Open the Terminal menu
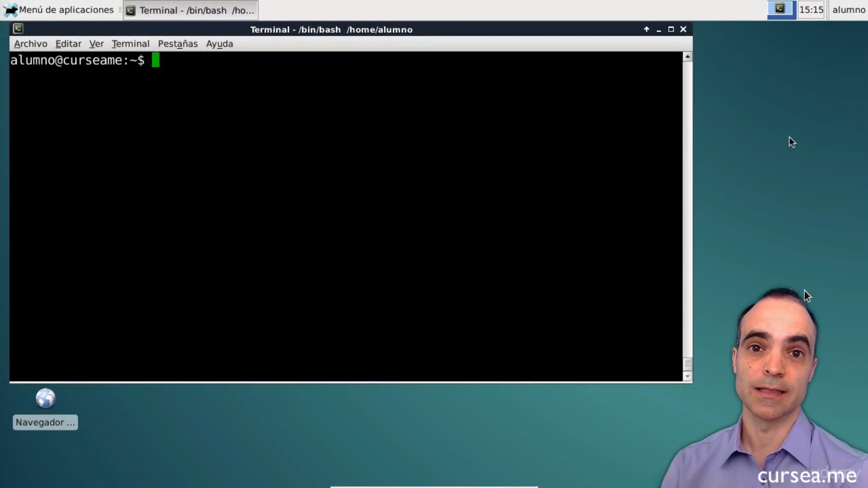The width and height of the screenshot is (868, 488). (x=130, y=44)
